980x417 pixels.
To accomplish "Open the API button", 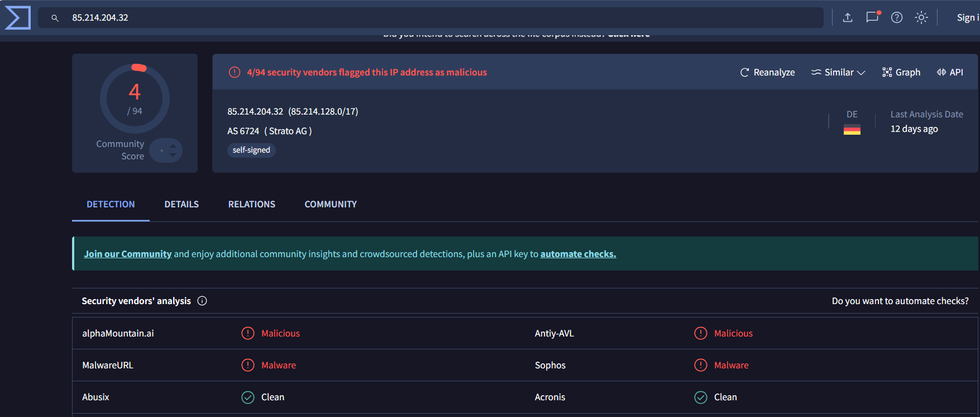I will click(950, 72).
